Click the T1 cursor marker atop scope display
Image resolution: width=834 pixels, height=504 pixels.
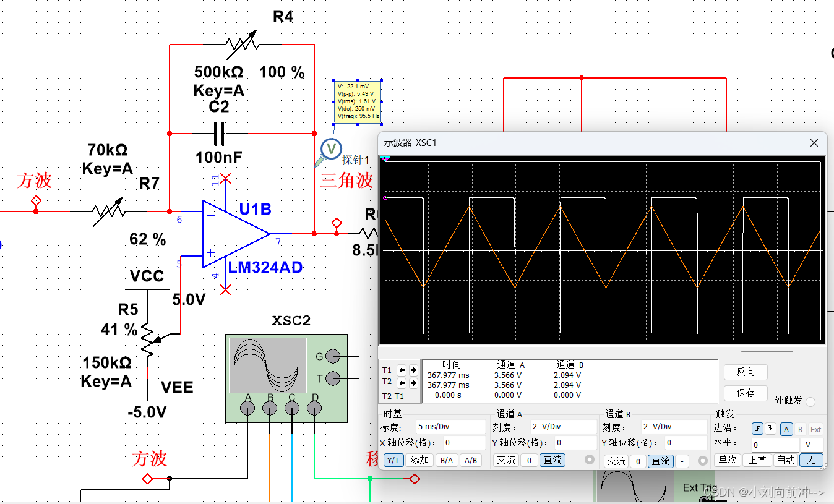(x=385, y=159)
